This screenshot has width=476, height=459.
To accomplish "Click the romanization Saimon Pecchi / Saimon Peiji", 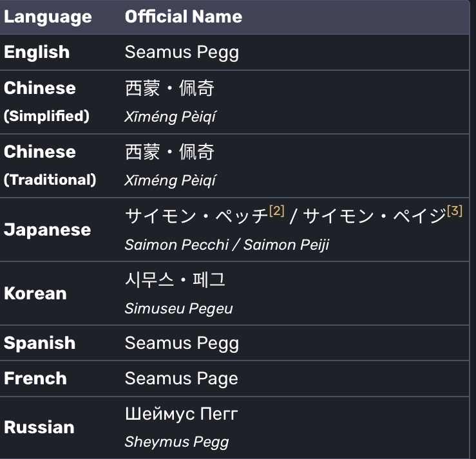I will 227,245.
